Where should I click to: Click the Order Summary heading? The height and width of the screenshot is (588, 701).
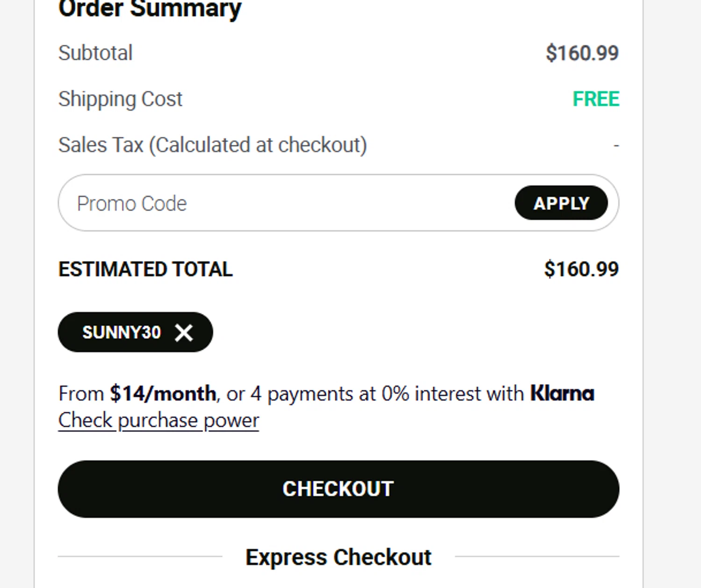[150, 8]
